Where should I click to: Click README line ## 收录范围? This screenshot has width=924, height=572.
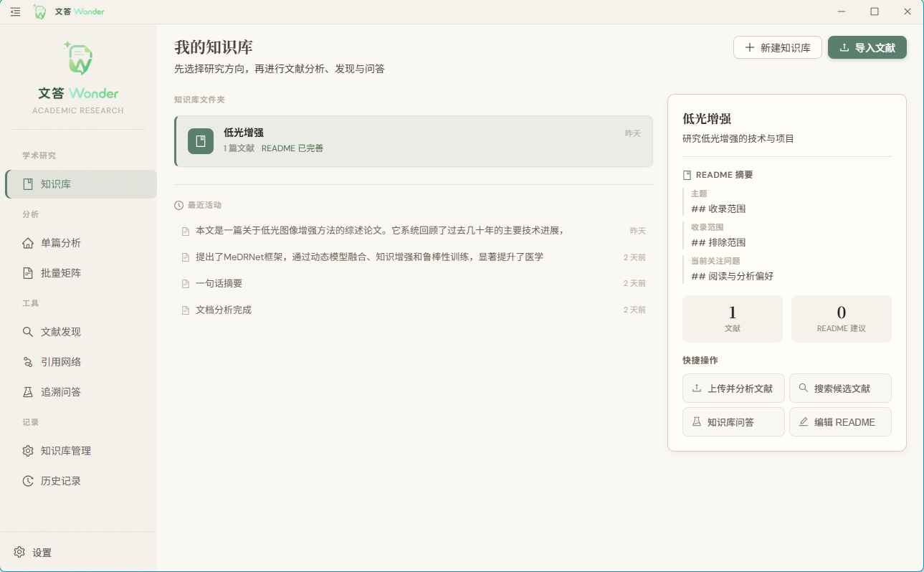[718, 209]
